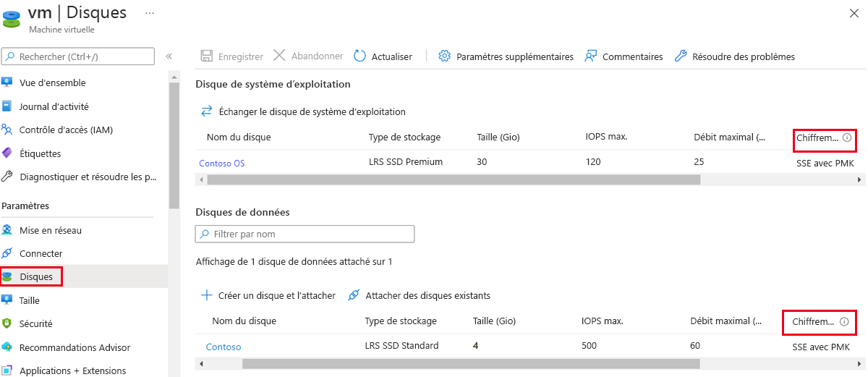Image resolution: width=868 pixels, height=377 pixels.
Task: Open the ellipsis more options menu
Action: coord(150,13)
